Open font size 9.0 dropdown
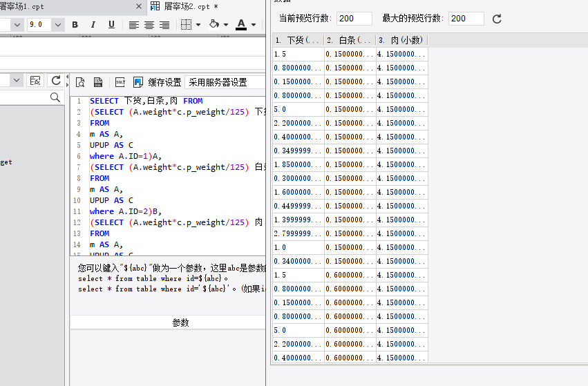Screen dimensions: 588x386 coord(58,25)
